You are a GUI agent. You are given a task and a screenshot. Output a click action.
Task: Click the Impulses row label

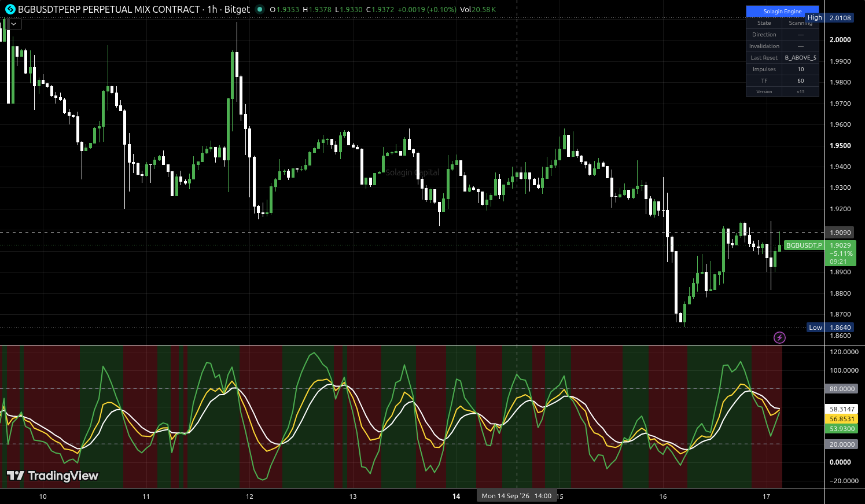pyautogui.click(x=764, y=69)
